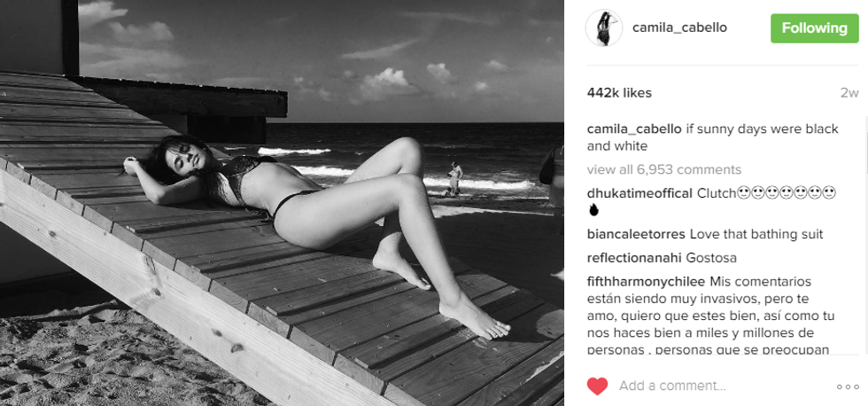Screen dimensions: 868x406
Task: Open dhukatimeoffical commenter profile
Action: click(639, 194)
